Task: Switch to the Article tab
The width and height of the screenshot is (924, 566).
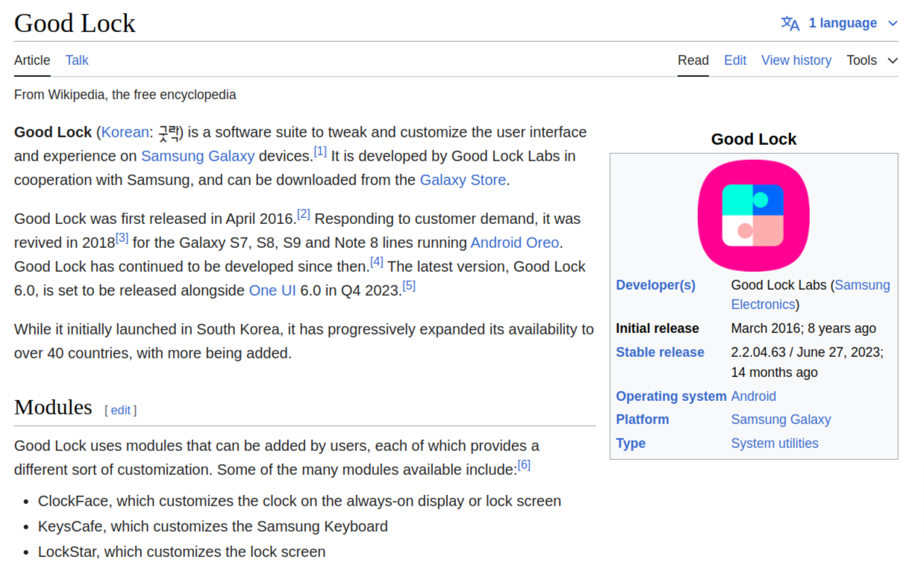Action: tap(32, 60)
